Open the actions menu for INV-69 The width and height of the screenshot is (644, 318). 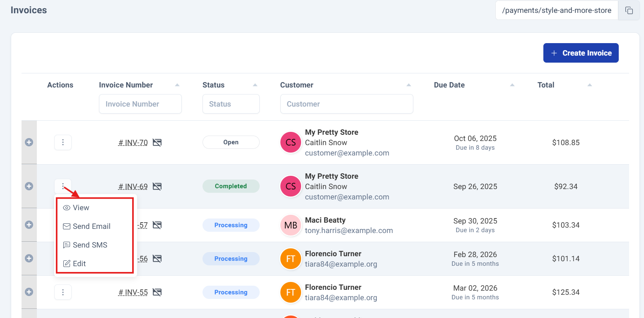point(63,186)
